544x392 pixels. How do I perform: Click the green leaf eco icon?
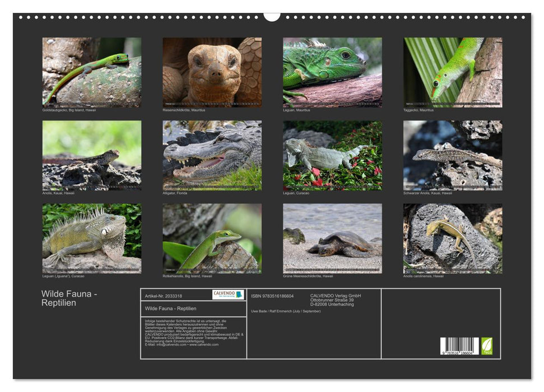point(487,346)
